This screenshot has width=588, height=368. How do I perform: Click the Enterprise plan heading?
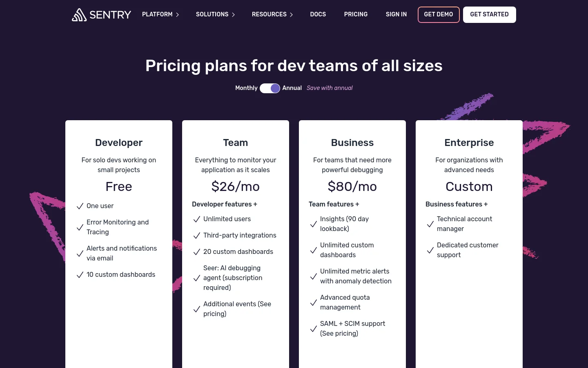coord(469,143)
